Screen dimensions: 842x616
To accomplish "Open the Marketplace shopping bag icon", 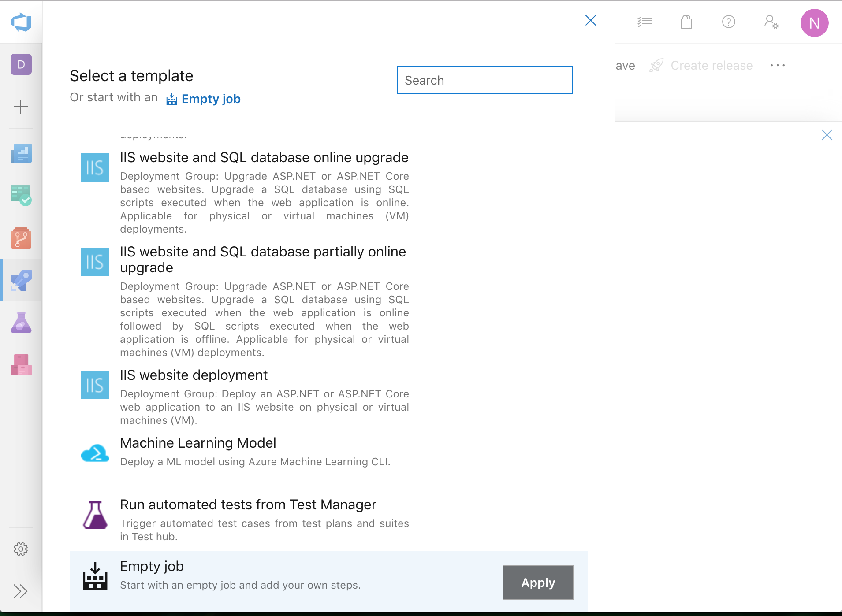I will click(x=686, y=22).
